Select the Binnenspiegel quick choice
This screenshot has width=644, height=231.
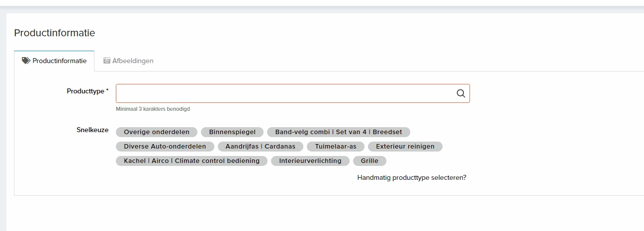(232, 132)
